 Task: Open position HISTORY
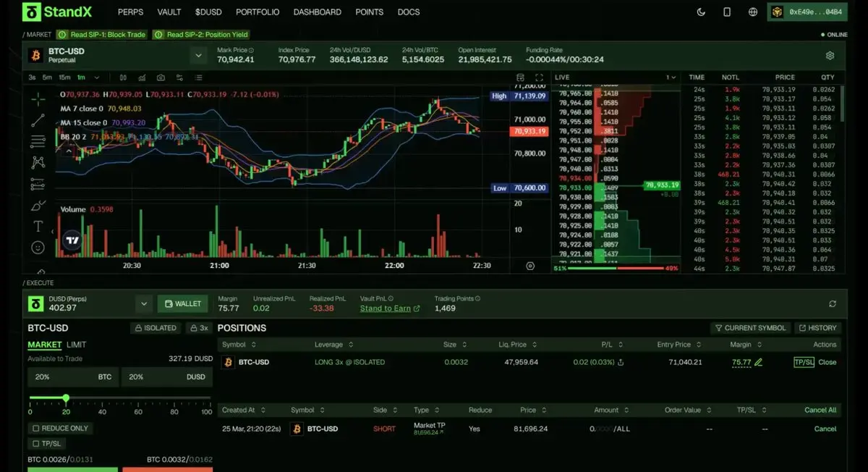(x=817, y=328)
